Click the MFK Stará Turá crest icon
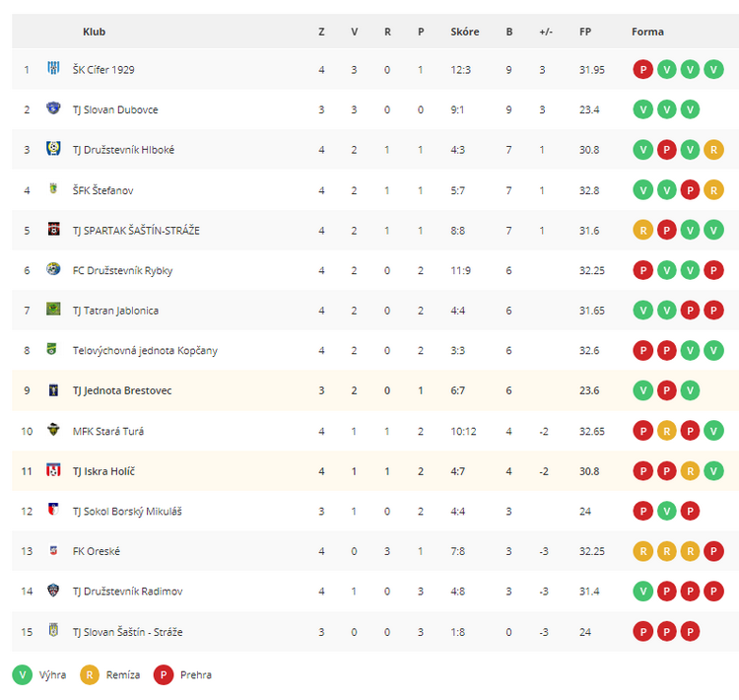Screen dimensions: 739x700 point(53,430)
